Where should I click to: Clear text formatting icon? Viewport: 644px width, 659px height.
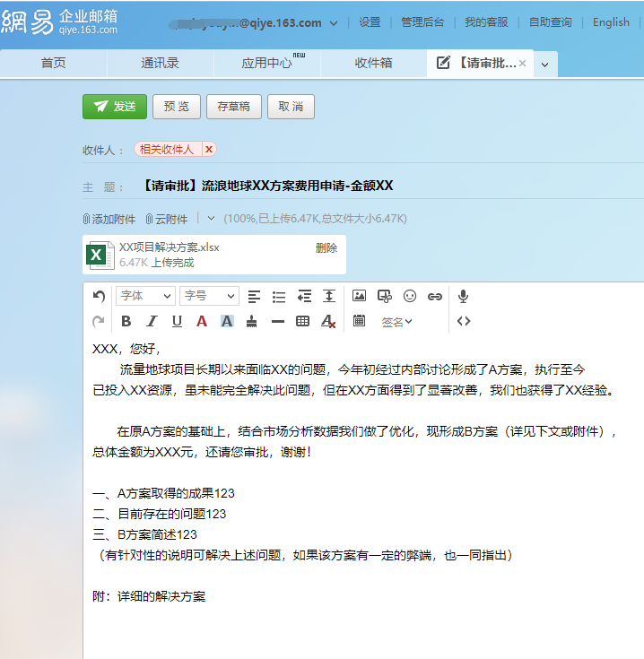[x=328, y=322]
